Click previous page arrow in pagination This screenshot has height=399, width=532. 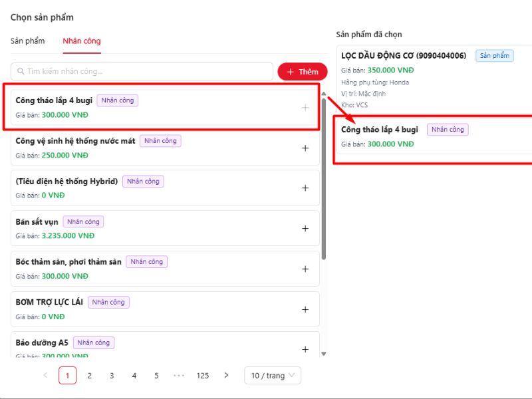pyautogui.click(x=45, y=376)
